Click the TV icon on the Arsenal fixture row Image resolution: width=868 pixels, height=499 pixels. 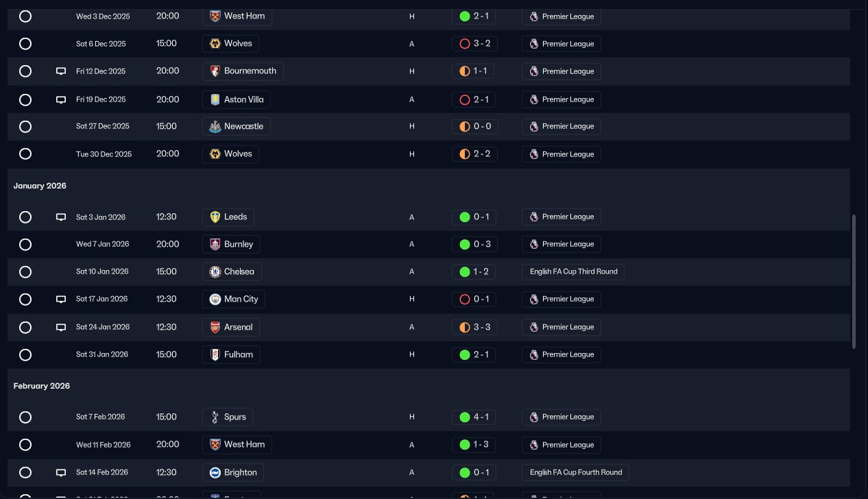coord(60,328)
